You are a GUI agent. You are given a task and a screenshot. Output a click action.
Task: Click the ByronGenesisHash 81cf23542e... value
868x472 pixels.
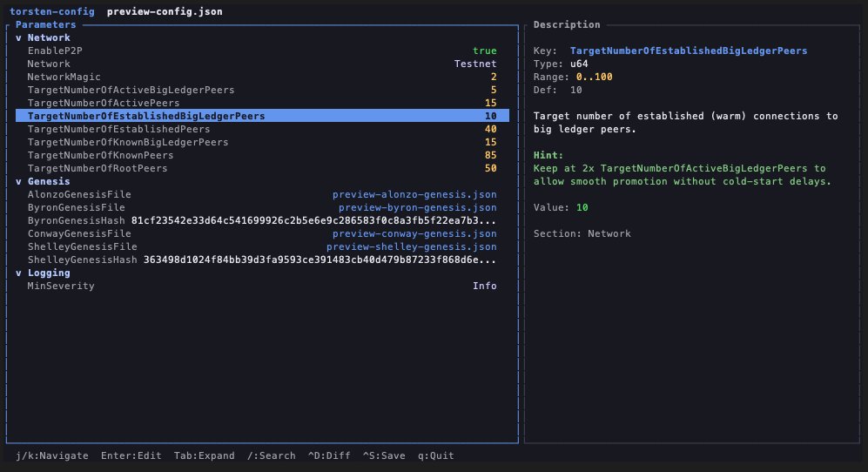pos(313,220)
